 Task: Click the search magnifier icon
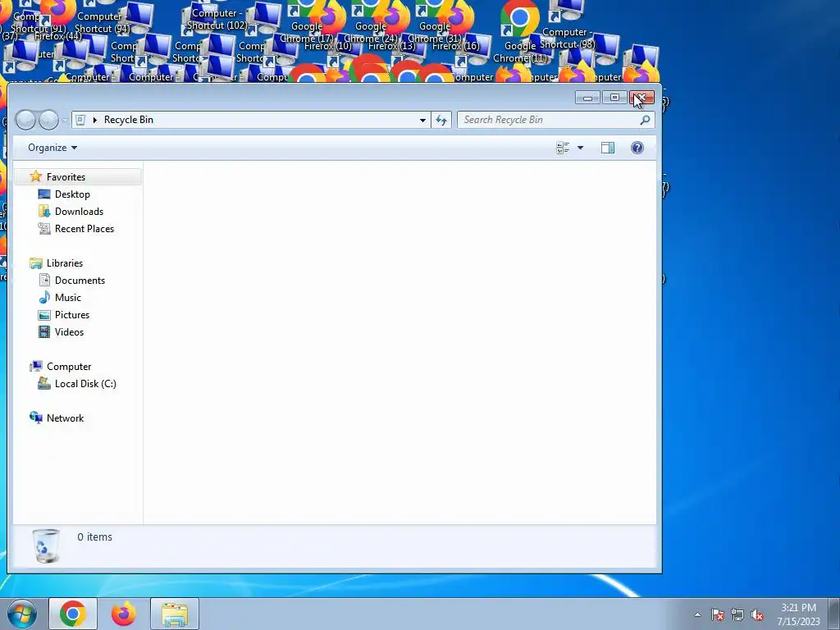(x=645, y=120)
